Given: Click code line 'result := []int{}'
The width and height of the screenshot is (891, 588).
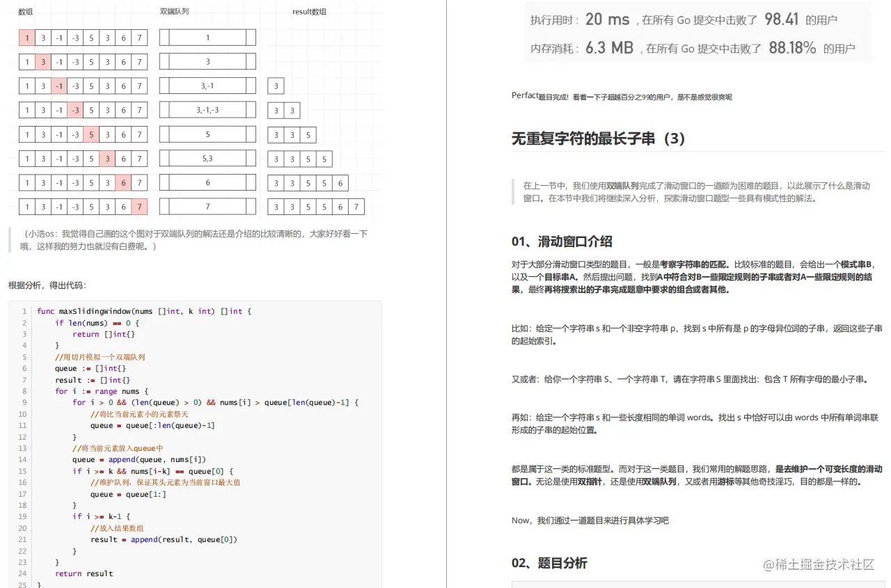Looking at the screenshot, I should pos(93,380).
